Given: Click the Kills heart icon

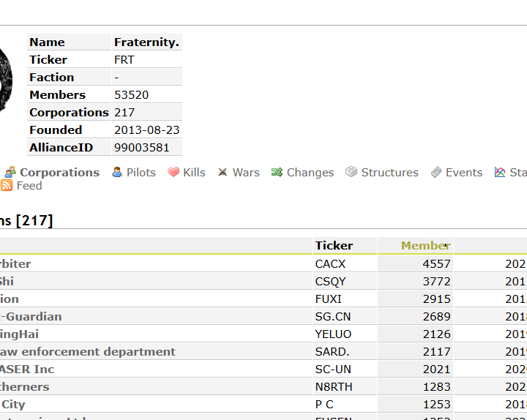Looking at the screenshot, I should point(173,173).
